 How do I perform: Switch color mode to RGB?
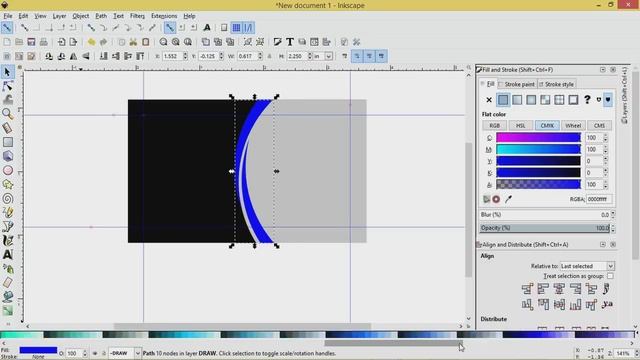tap(494, 126)
